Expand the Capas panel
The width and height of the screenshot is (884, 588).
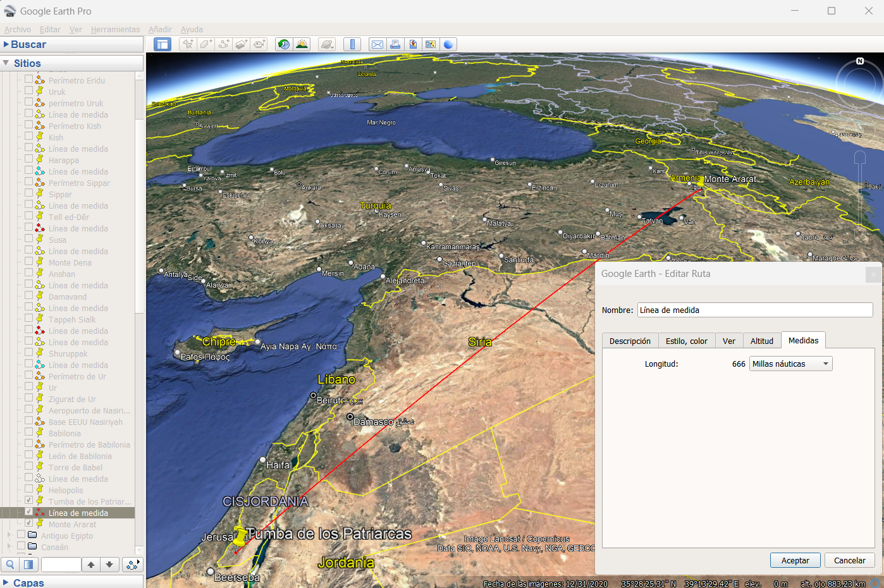point(6,582)
